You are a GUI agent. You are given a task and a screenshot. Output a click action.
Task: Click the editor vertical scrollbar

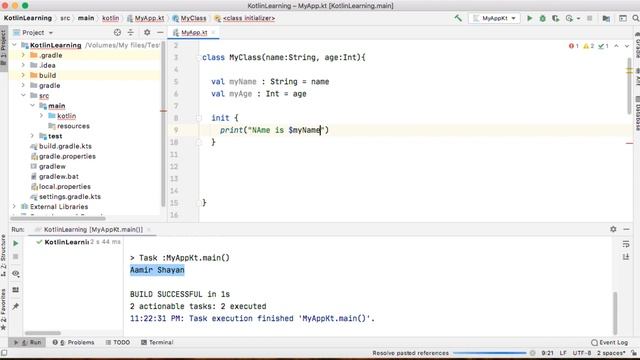pos(629,86)
